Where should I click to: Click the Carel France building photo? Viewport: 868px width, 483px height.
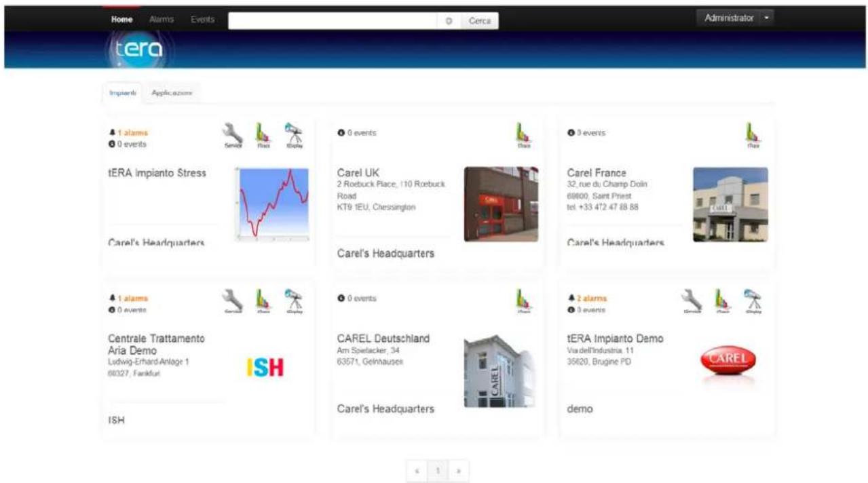730,204
